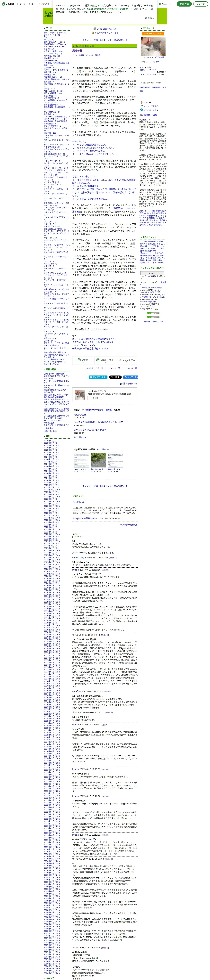Open 最近の画像つき記事 section icon
This screenshot has height=980, width=210.
(x=75, y=449)
